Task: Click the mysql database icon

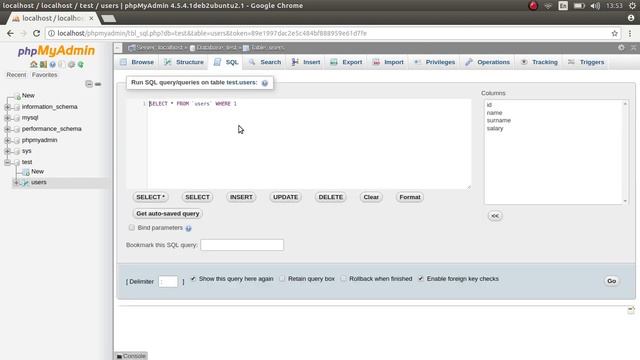Action: tap(17, 118)
